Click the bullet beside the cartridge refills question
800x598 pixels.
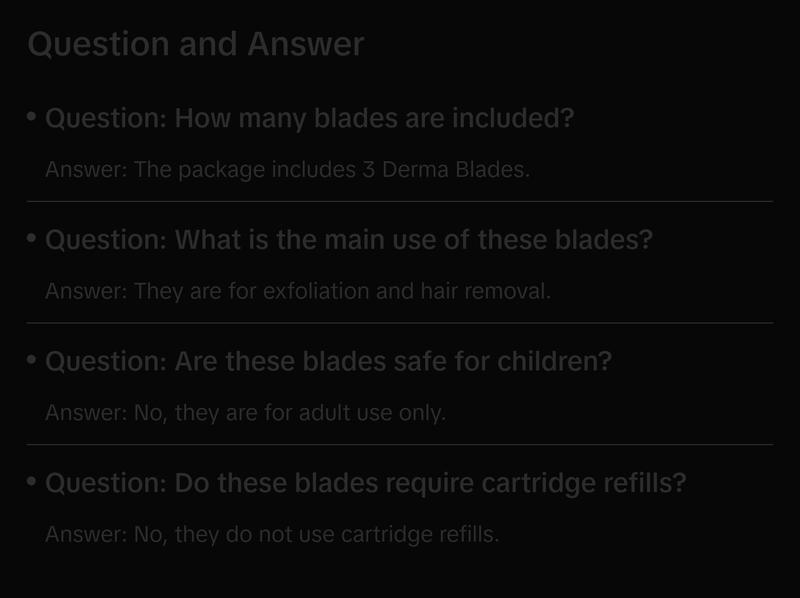pos(33,482)
